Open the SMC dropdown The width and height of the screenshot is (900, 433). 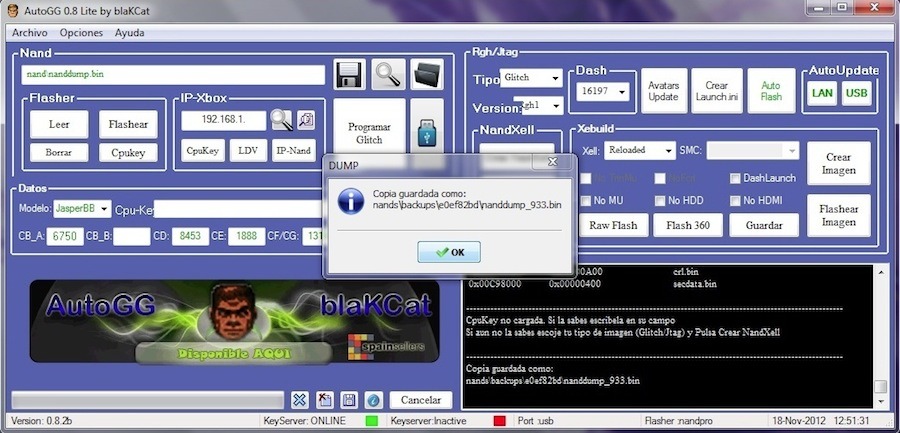tap(752, 150)
